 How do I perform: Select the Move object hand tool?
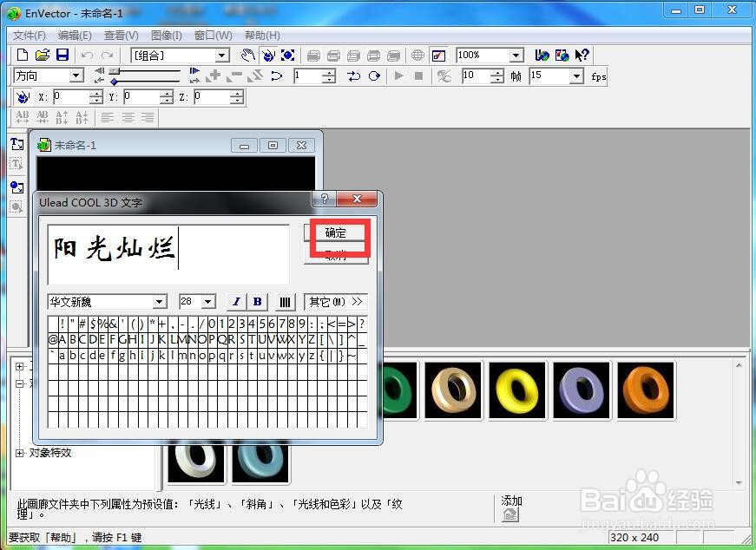click(248, 55)
